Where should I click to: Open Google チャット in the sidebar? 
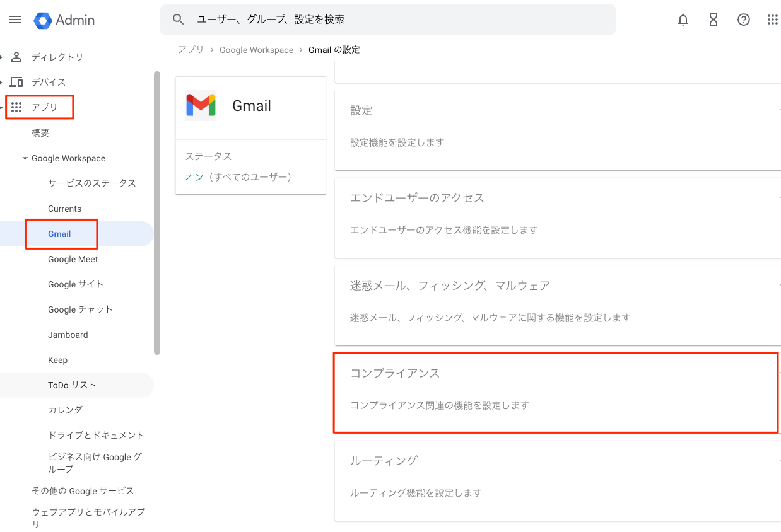coord(80,309)
